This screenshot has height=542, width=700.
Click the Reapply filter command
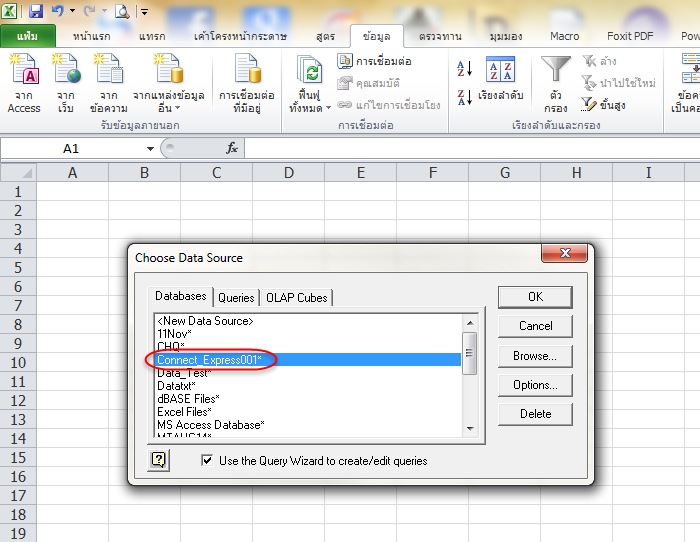coord(618,83)
